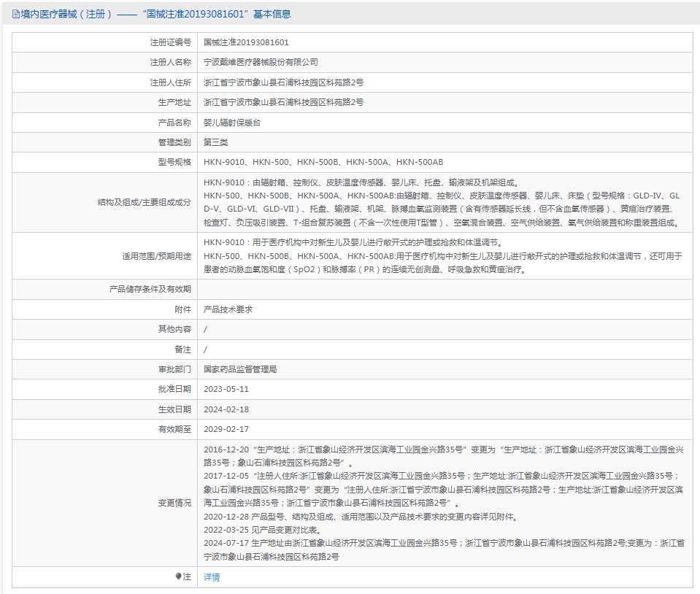700x594 pixels.
Task: Click the 适用范围/预期用途 label
Action: 157,256
